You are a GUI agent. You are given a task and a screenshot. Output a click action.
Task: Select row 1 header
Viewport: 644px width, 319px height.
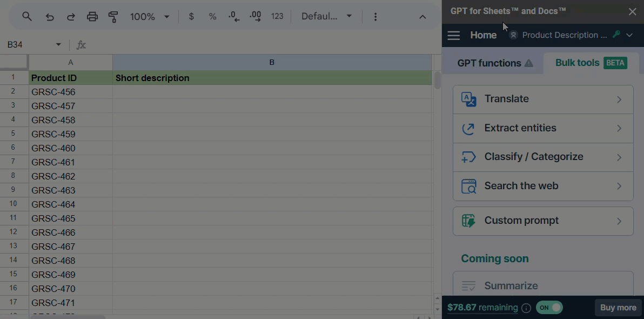[14, 77]
